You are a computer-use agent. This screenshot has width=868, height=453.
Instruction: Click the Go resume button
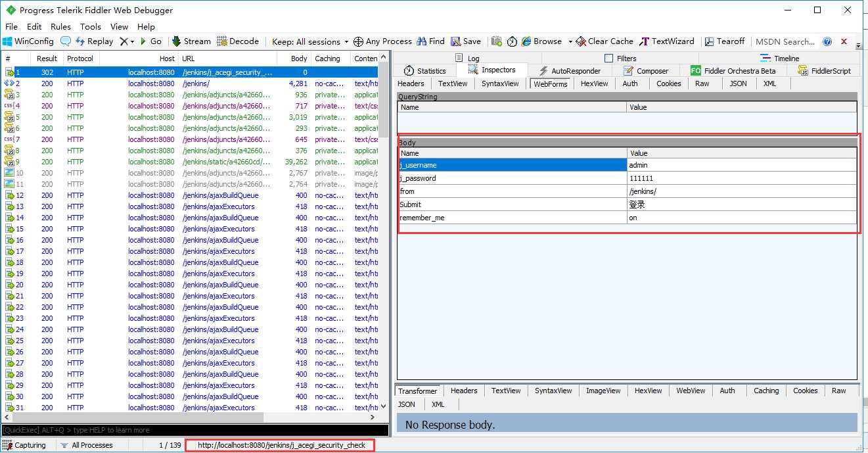[x=150, y=41]
